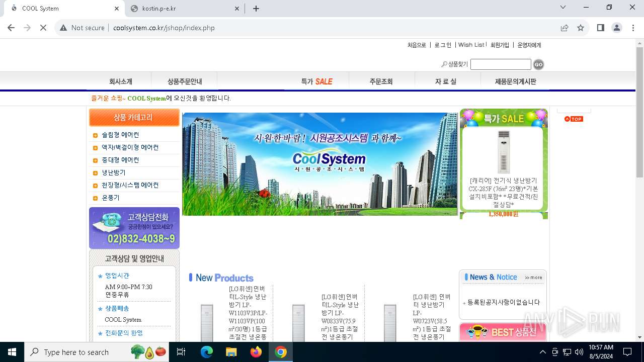Focus the address bar URL

click(164, 28)
